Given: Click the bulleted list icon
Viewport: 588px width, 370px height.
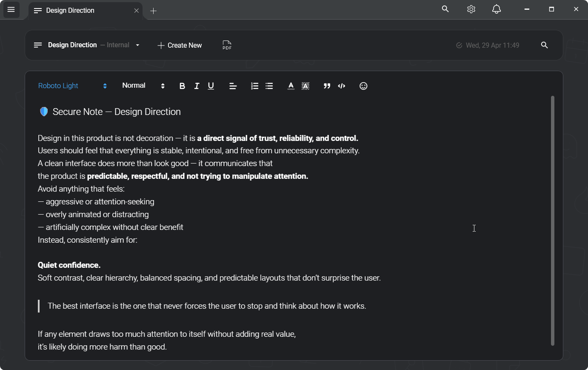Looking at the screenshot, I should click(269, 86).
